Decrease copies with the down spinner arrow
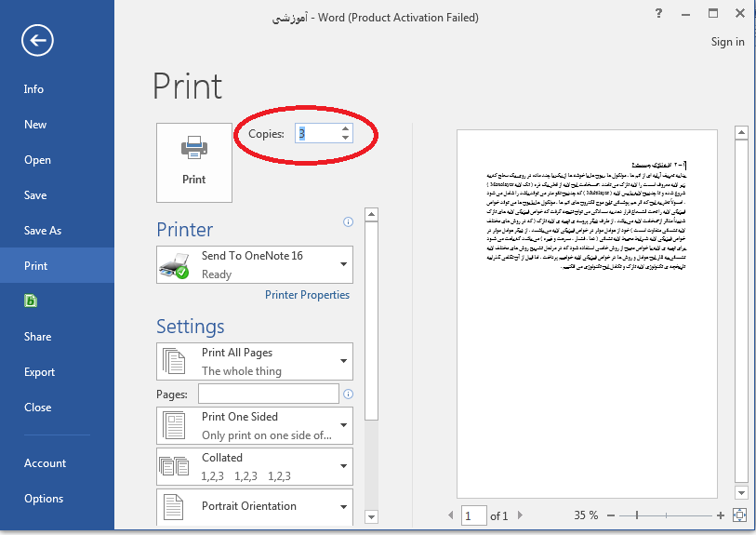The image size is (756, 535). pyautogui.click(x=345, y=138)
